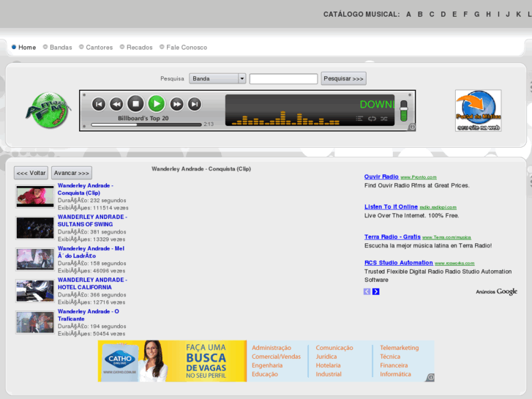Click the Catho banner corner info icon
Viewport: 532px width, 399px height.
coord(430,377)
